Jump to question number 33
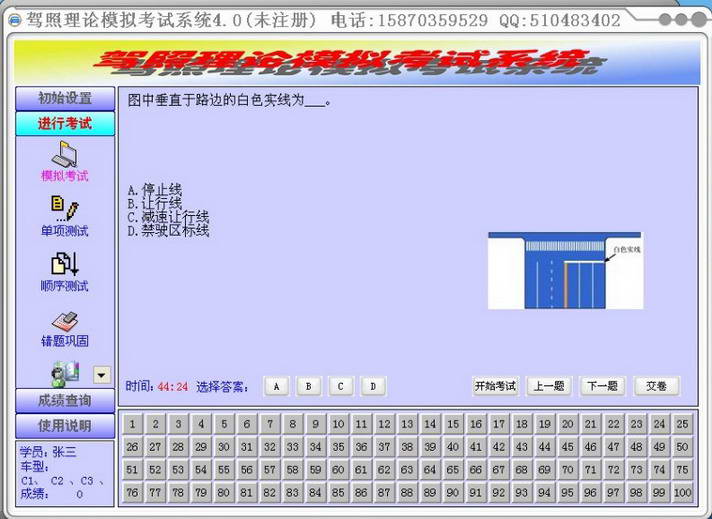712x519 pixels. click(x=292, y=447)
